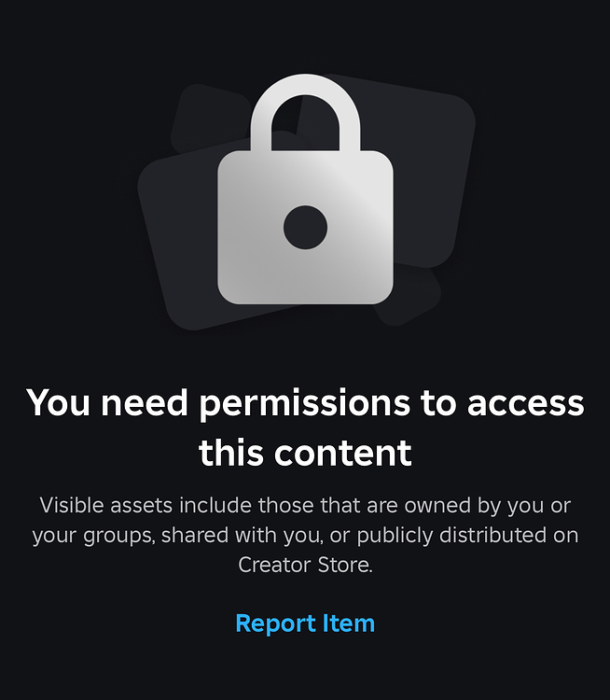This screenshot has width=610, height=700.
Task: Click the "publicly distributed on" phrase
Action: click(x=467, y=536)
